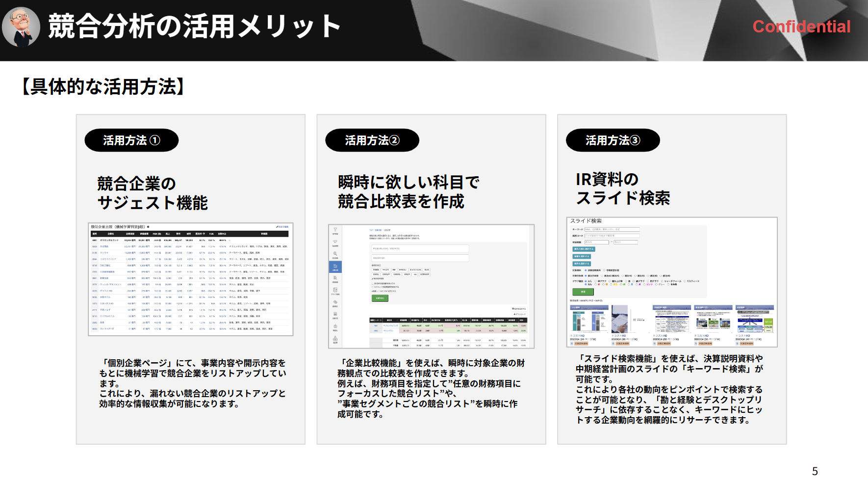
Task: Select the 中期経営計画 radio button
Action: (x=604, y=270)
